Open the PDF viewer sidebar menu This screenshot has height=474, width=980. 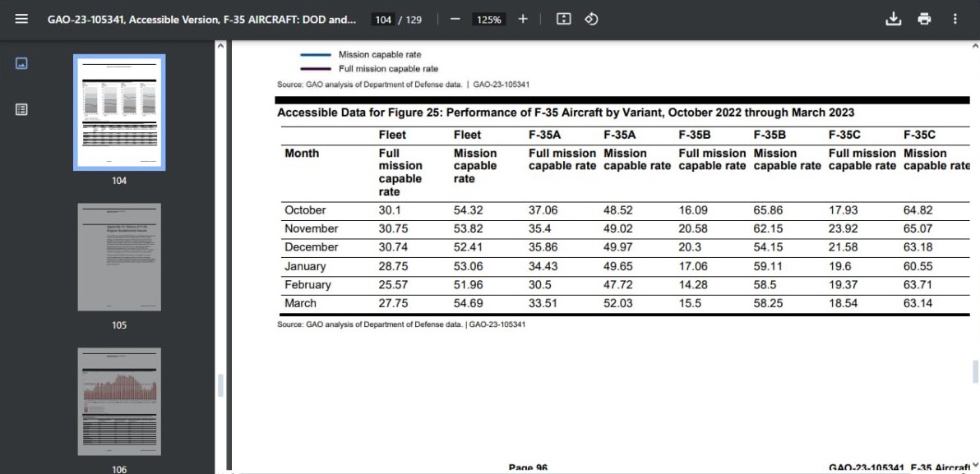click(x=22, y=20)
